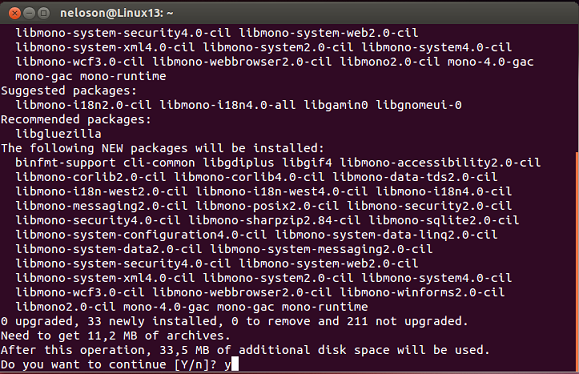Click the [Y/n] option text
579x374 pixels.
click(x=191, y=364)
